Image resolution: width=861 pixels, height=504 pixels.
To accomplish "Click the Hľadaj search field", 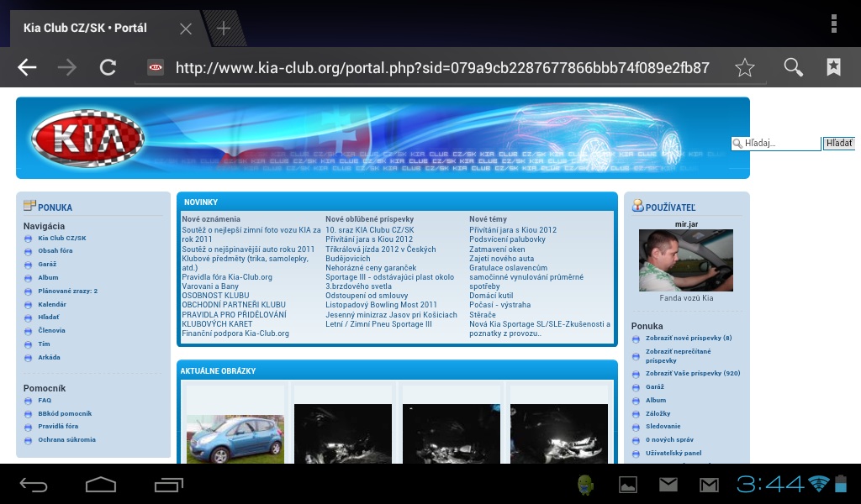I will pos(776,143).
